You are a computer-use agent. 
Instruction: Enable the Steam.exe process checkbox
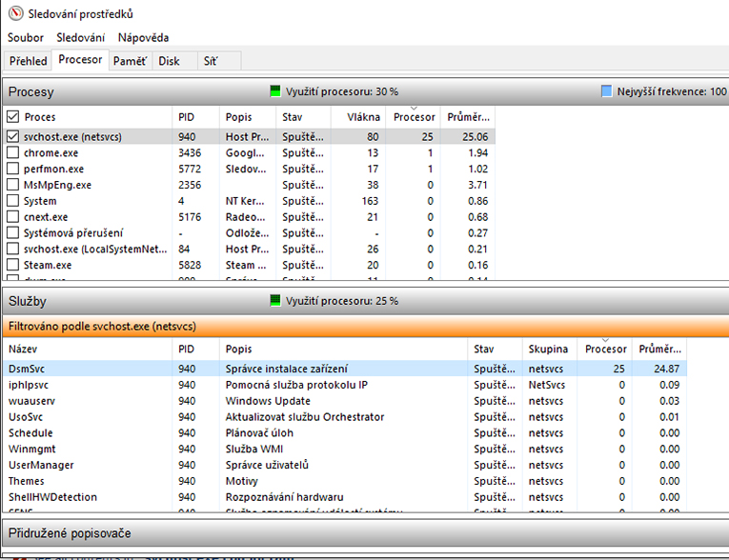(x=12, y=265)
